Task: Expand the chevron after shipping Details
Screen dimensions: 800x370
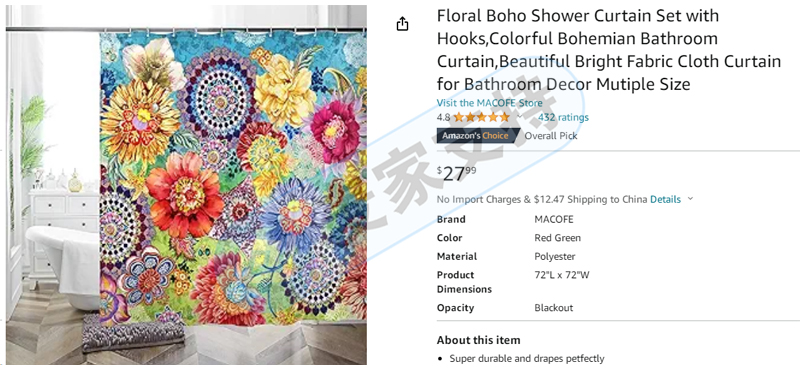Action: pyautogui.click(x=690, y=199)
